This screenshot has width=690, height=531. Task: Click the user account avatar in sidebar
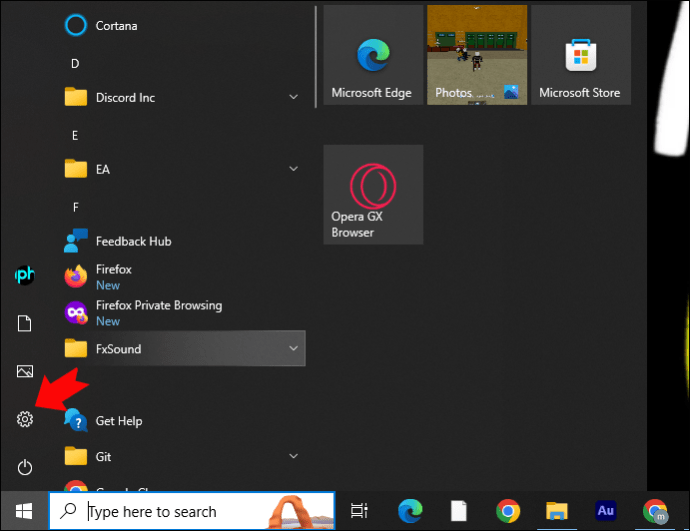click(25, 275)
